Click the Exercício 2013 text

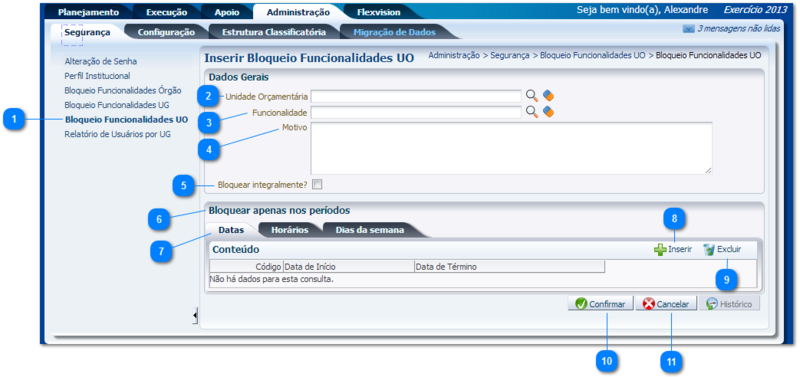click(755, 10)
